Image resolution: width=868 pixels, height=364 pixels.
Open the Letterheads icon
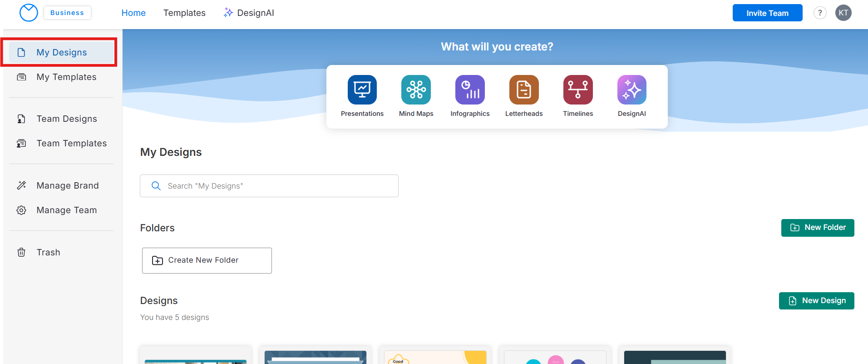click(x=524, y=90)
